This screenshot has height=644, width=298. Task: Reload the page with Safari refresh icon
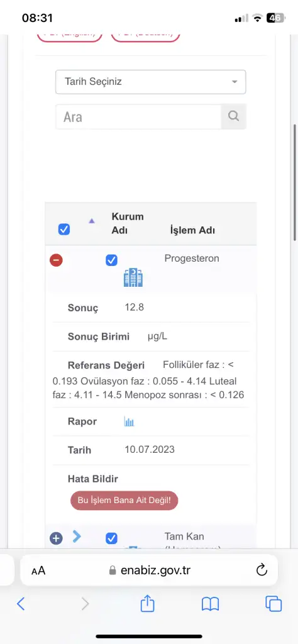(262, 570)
